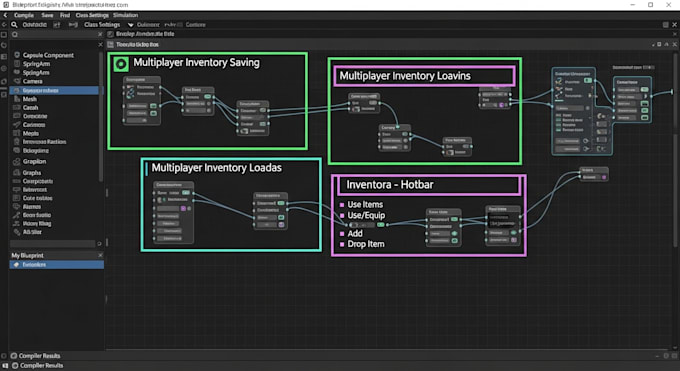Close the My Blueprint panel
This screenshot has height=371, width=680.
(100, 256)
